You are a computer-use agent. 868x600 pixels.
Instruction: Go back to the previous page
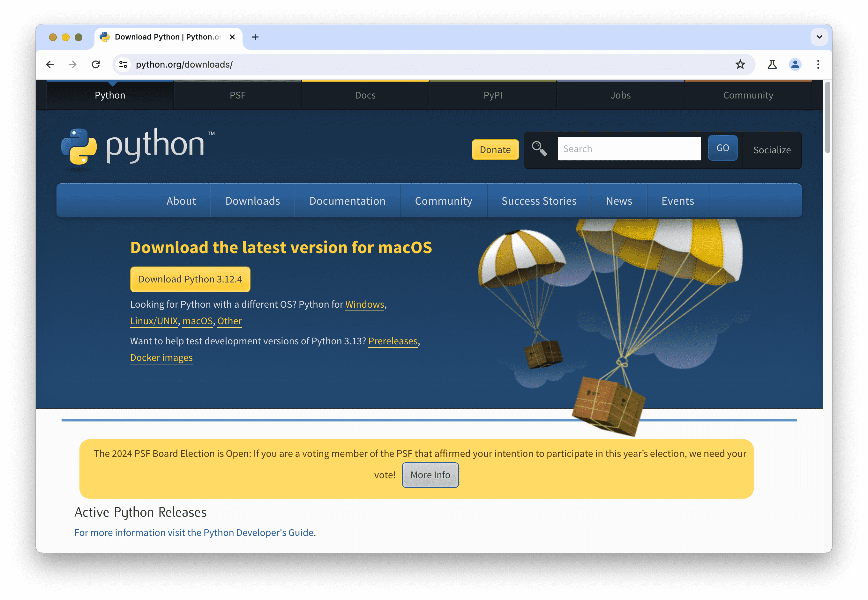50,64
